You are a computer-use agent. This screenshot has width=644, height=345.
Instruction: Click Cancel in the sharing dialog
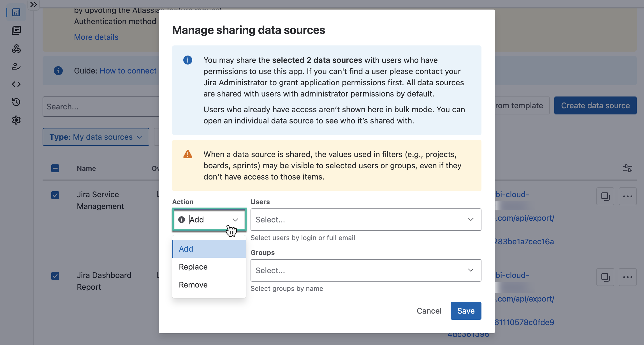429,311
